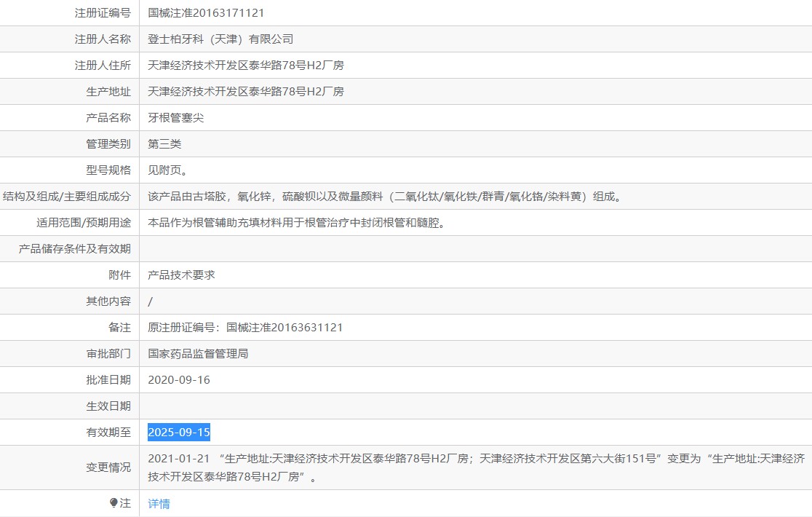Click the 生产地址 address value

coord(245,92)
